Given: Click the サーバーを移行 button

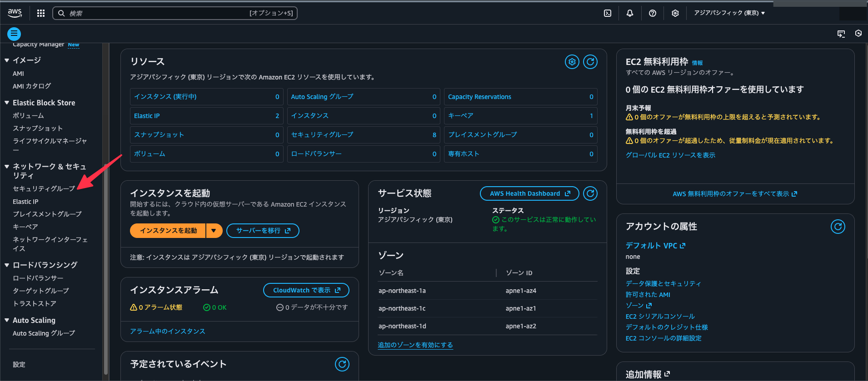Looking at the screenshot, I should 263,231.
